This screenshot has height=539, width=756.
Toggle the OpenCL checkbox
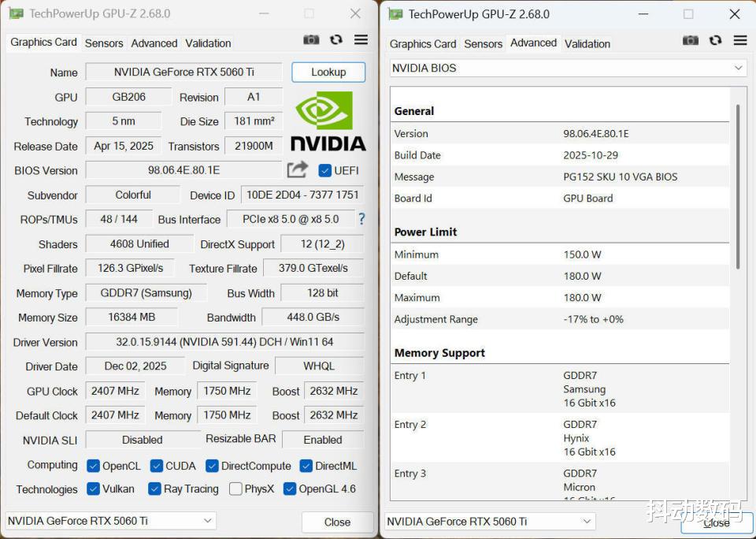pos(93,466)
